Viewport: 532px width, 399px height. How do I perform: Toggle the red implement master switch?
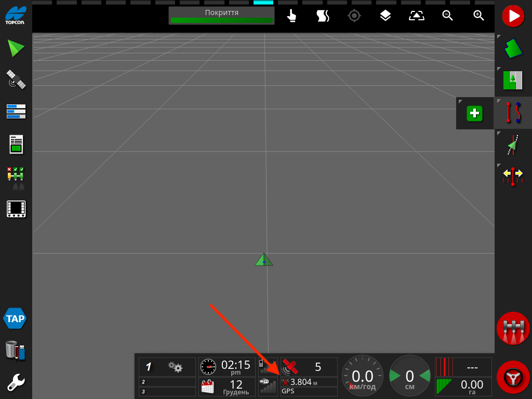pos(513,329)
